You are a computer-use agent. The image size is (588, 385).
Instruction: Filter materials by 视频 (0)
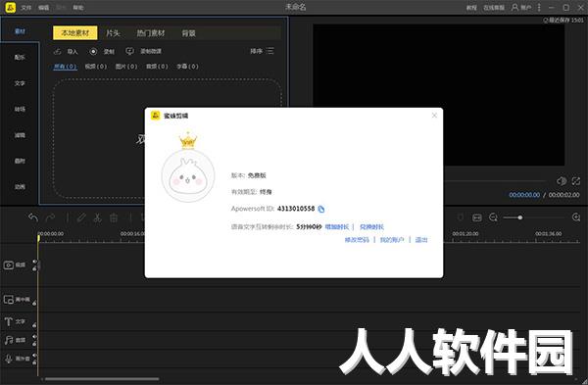click(x=96, y=67)
